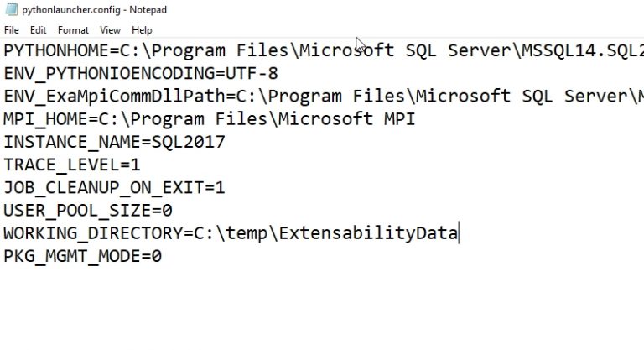Open the Format menu
644x350 pixels.
coord(73,29)
